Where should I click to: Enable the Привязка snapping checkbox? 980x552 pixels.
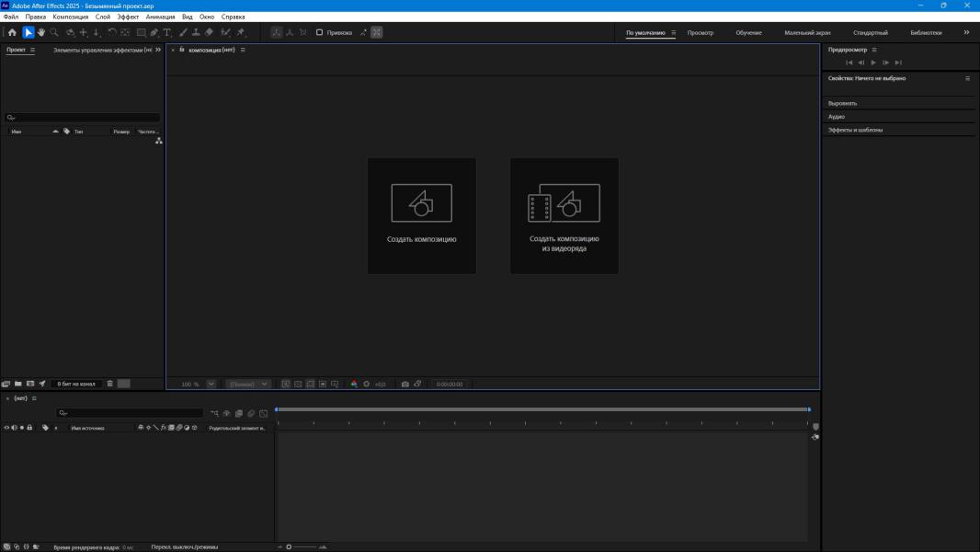319,32
